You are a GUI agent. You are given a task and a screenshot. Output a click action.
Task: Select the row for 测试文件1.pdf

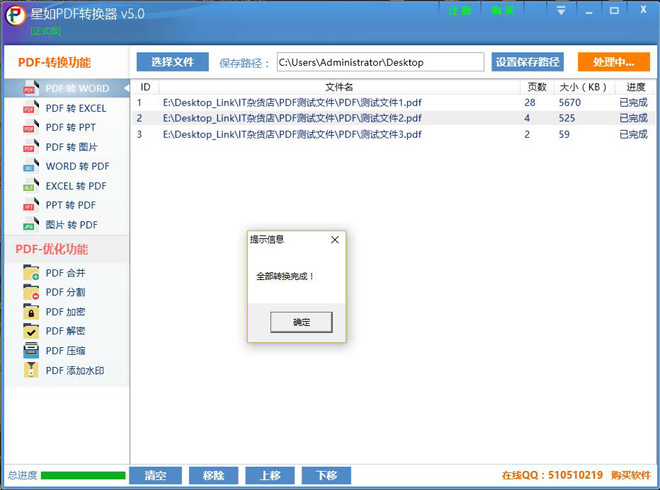(394, 103)
